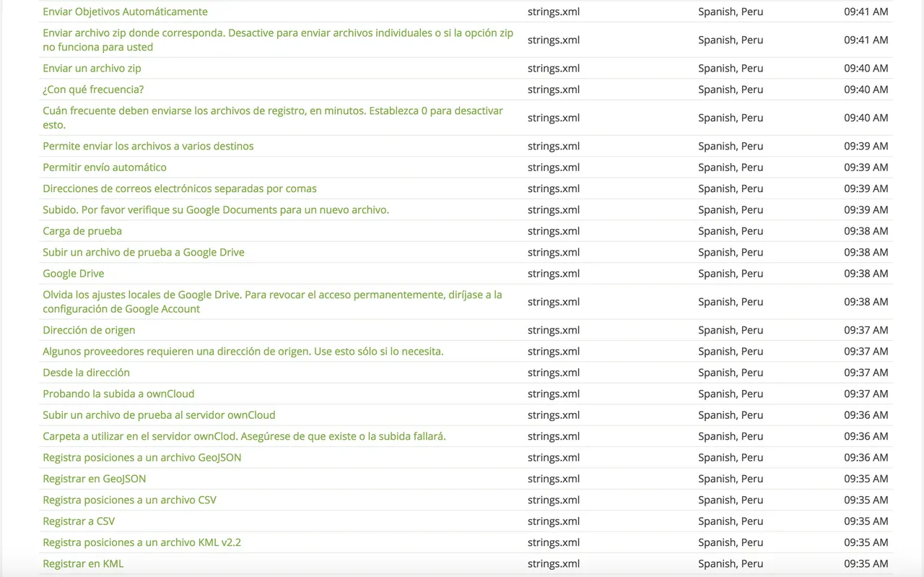Open 'Subir un archivo de prueba a Google Drive'
This screenshot has height=577, width=924.
[x=144, y=252]
